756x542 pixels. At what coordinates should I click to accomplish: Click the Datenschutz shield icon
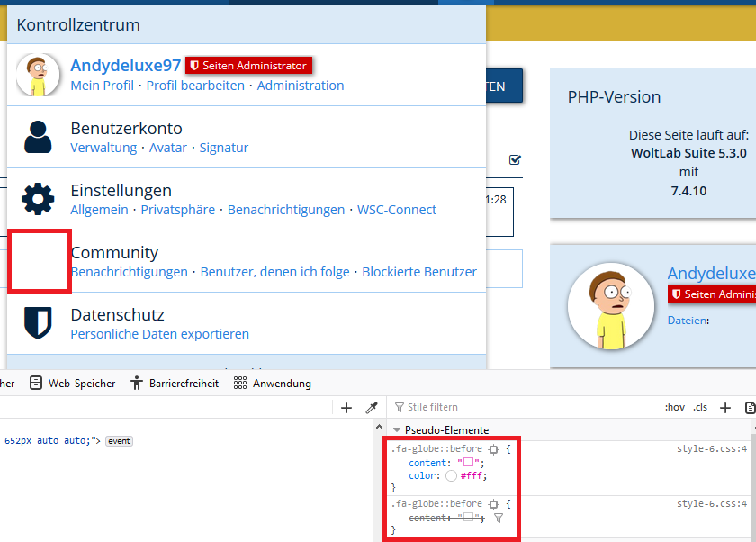click(38, 323)
